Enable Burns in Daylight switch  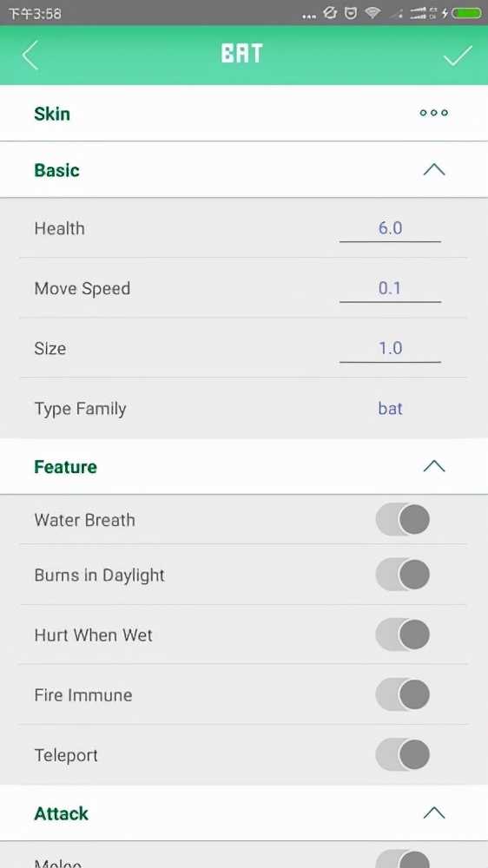(403, 575)
